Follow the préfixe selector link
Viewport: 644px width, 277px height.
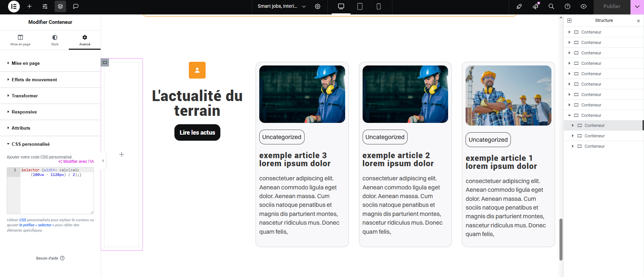[x=37, y=225]
